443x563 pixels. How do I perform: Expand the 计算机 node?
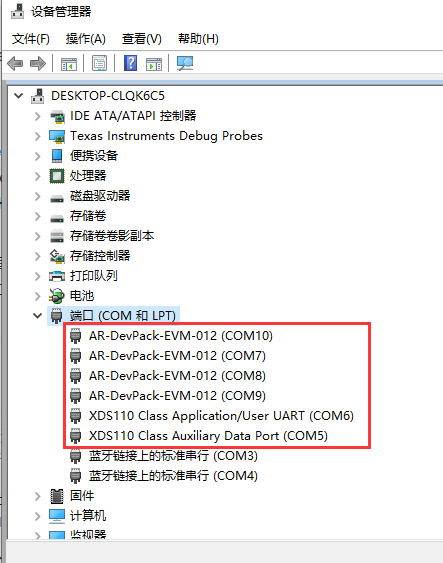click(37, 516)
